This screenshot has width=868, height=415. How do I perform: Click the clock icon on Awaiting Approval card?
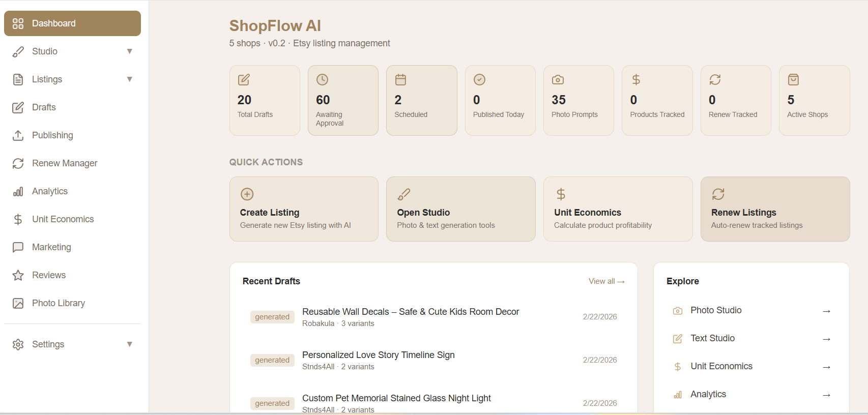coord(323,80)
